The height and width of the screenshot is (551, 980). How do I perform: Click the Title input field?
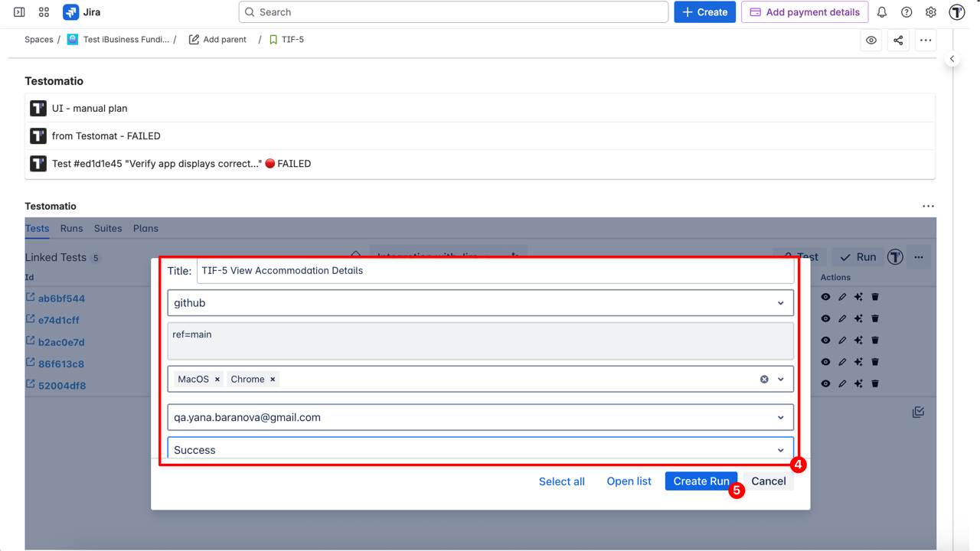pos(495,271)
